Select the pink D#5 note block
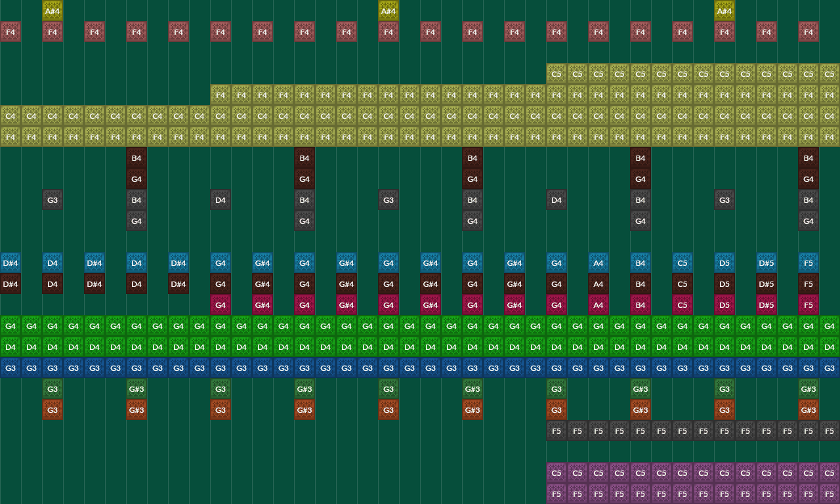Image resolution: width=840 pixels, height=504 pixels. (x=766, y=304)
